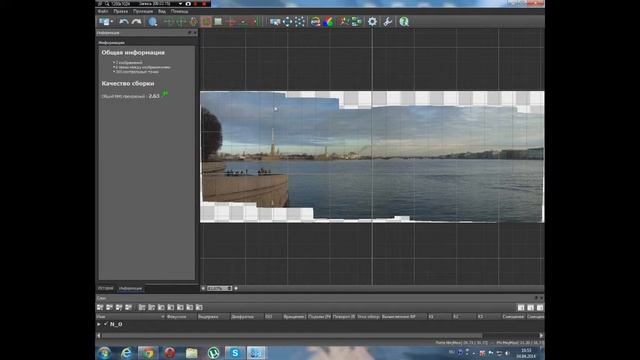Click the vertical lines tool icon
The width and height of the screenshot is (640, 360).
click(x=259, y=22)
